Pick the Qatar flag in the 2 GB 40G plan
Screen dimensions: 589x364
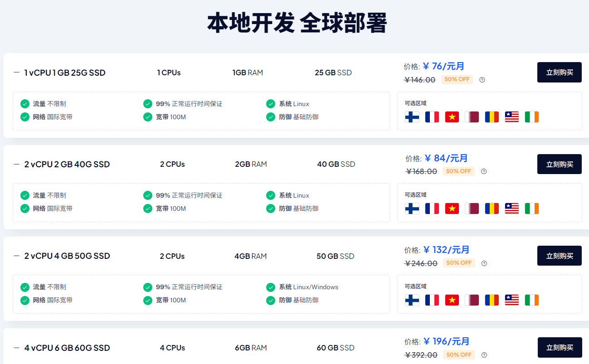(x=472, y=209)
